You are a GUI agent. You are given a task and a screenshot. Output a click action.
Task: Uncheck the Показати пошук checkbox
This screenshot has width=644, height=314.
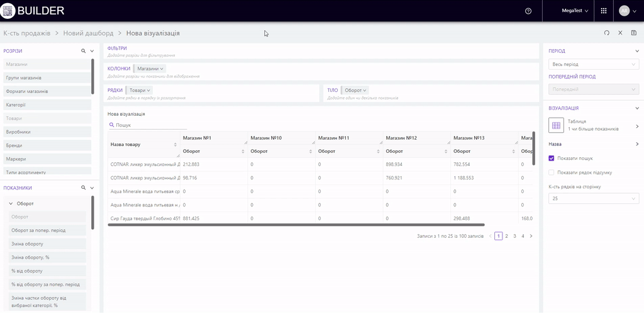[x=552, y=159]
